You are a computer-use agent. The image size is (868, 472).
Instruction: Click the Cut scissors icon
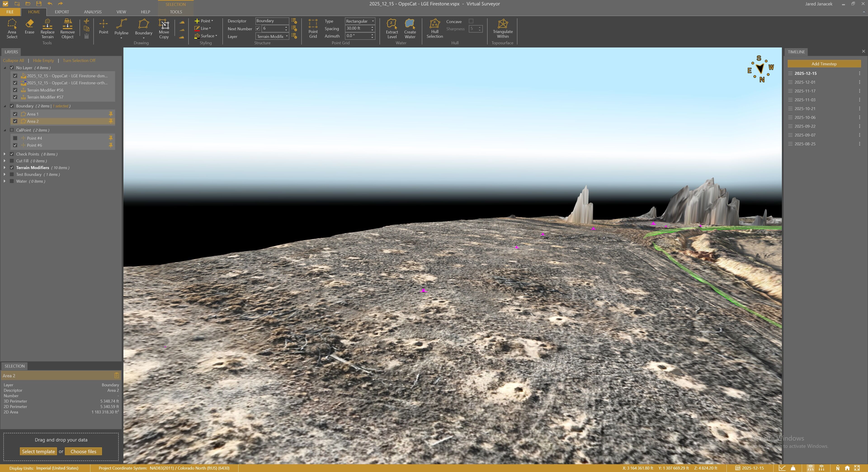click(87, 21)
